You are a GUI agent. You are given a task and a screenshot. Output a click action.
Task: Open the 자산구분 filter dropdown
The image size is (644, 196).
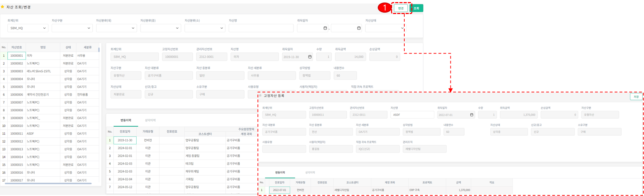pyautogui.click(x=89, y=28)
